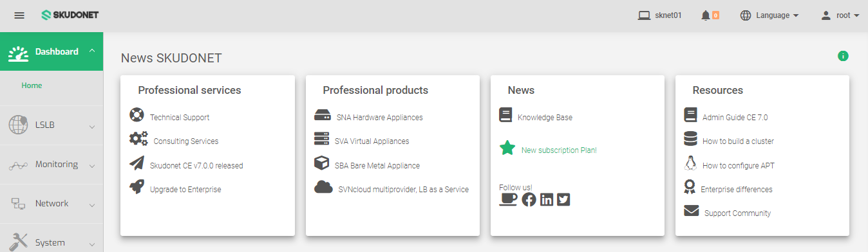Click the Linux penguin APT icon
The width and height of the screenshot is (868, 252).
point(690,163)
